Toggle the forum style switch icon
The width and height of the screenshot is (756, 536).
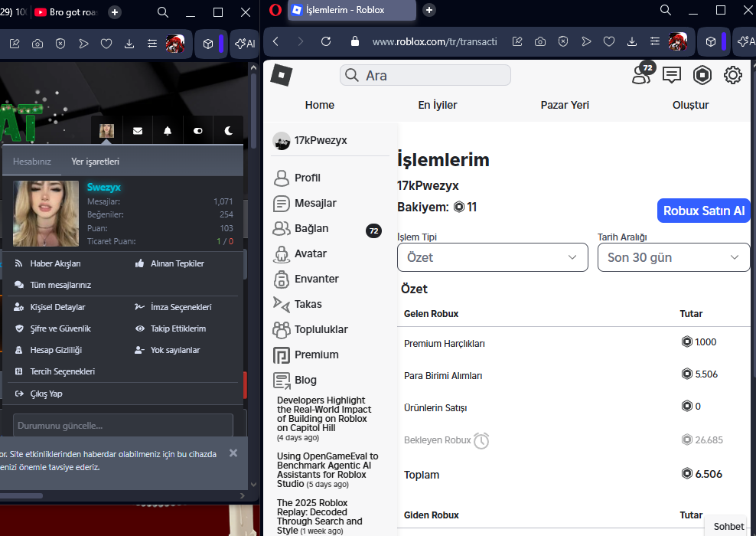coord(197,131)
